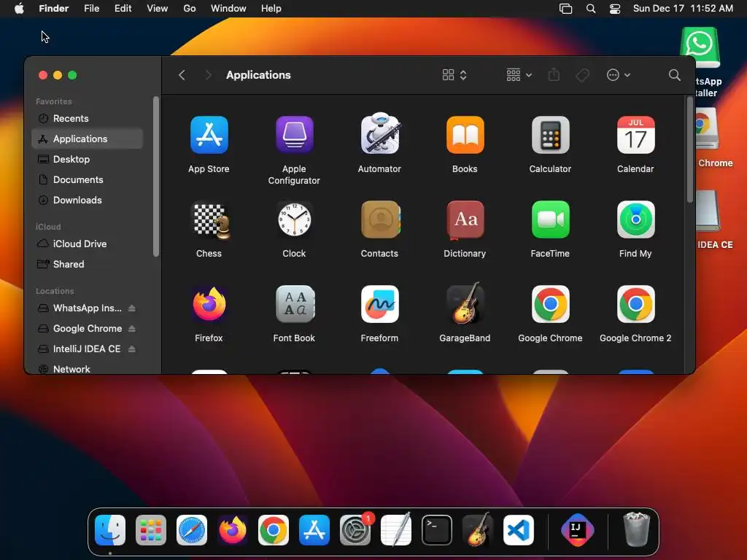The image size is (747, 560).
Task: Open iCloud Drive in the sidebar
Action: (88, 244)
